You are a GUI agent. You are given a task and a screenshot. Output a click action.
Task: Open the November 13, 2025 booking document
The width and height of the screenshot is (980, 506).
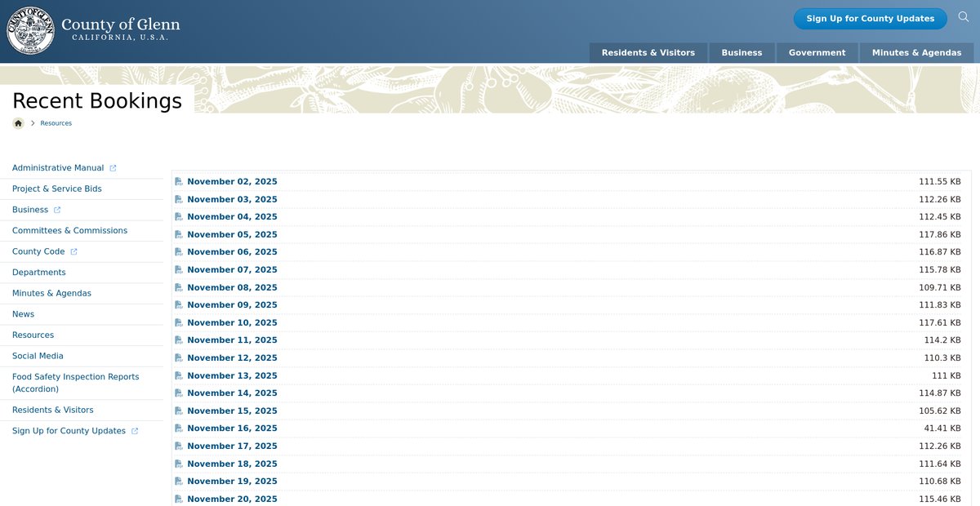[x=232, y=375]
